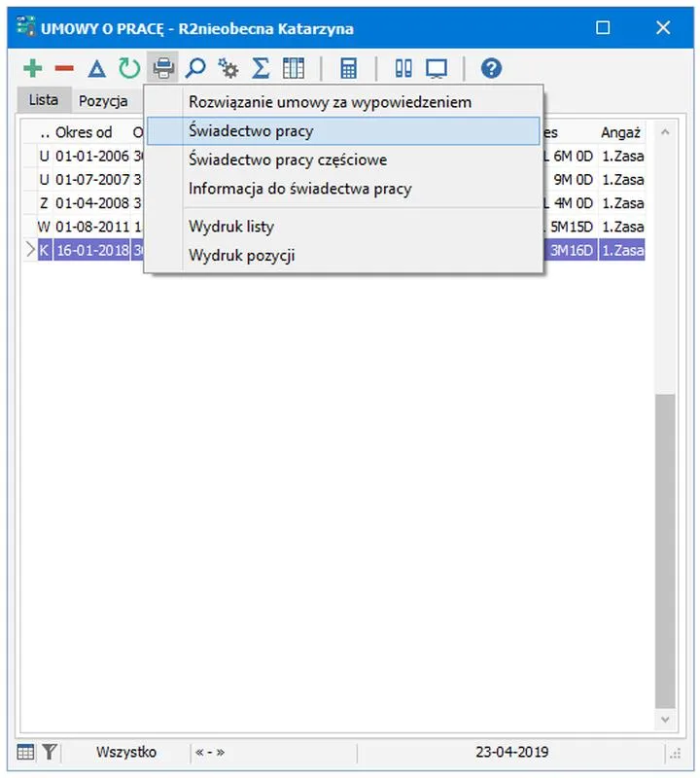Click the monitor screen icon
This screenshot has height=778, width=700.
click(436, 68)
